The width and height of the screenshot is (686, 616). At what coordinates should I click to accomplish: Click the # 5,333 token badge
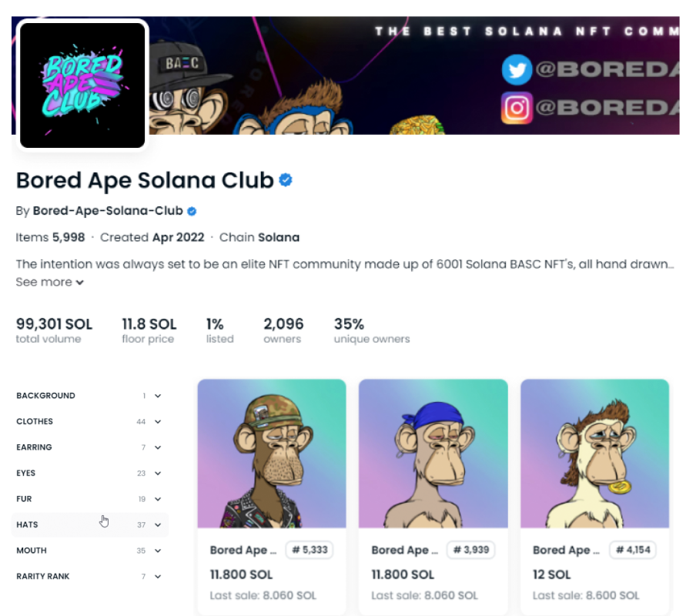pyautogui.click(x=310, y=550)
